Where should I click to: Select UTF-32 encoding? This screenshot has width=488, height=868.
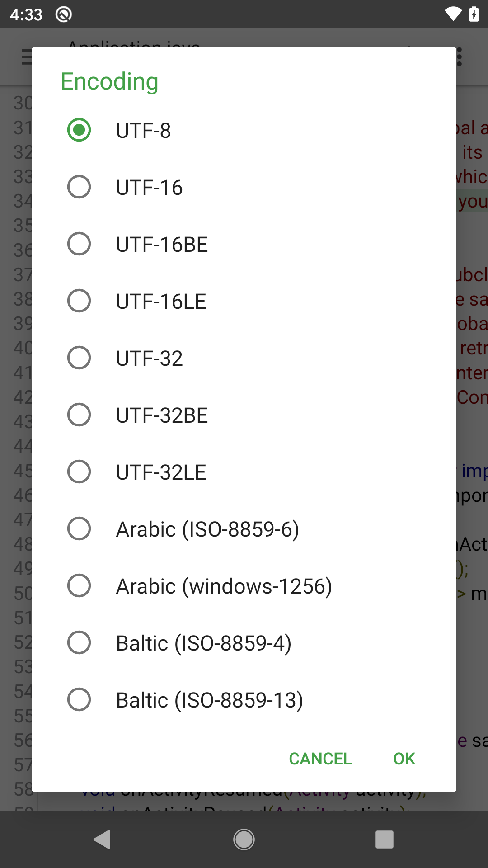pos(79,358)
